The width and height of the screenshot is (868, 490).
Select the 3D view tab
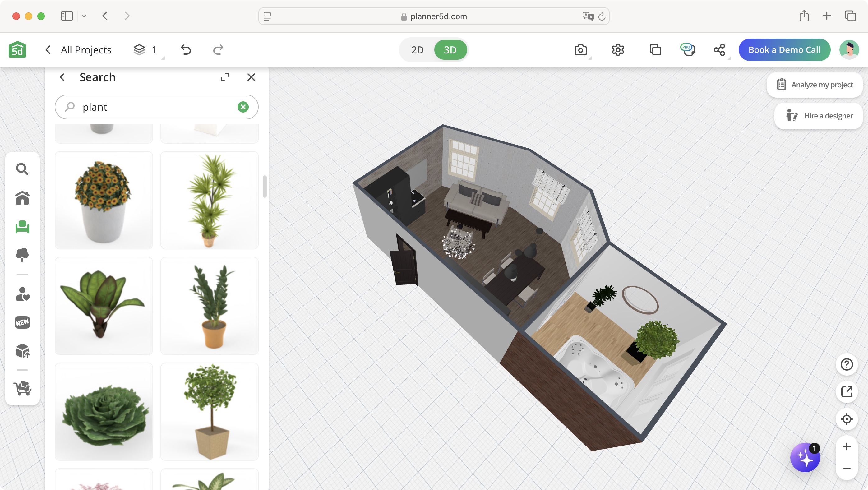450,49
